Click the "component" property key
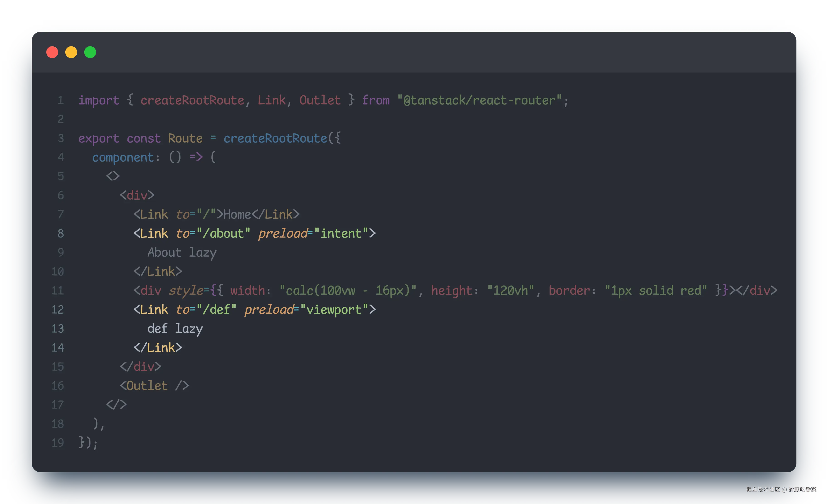 pyautogui.click(x=123, y=157)
